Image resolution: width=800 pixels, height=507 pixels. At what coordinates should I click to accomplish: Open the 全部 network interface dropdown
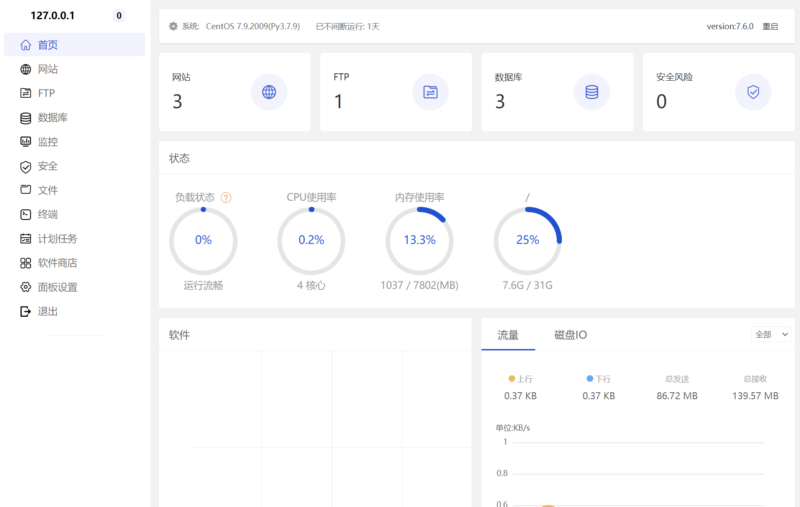[771, 334]
